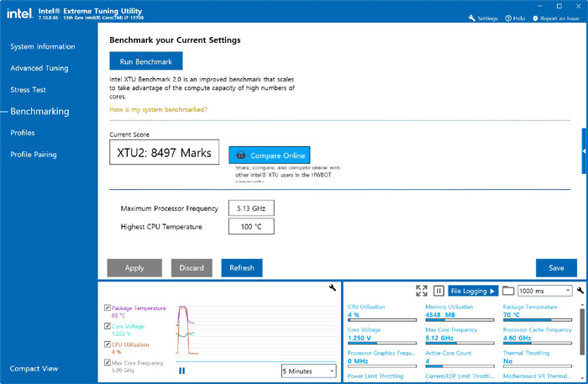Click the Refresh button
Viewport: 588px width, 384px height.
[x=242, y=268]
